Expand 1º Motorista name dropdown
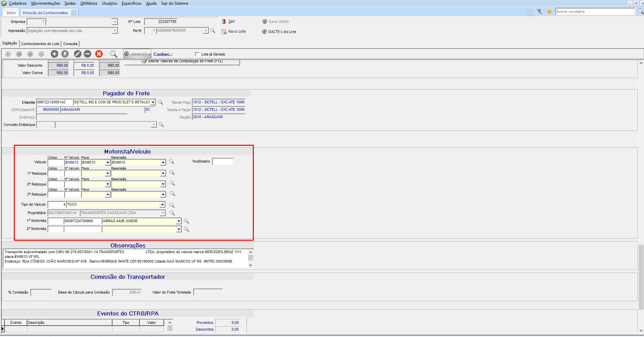The height and width of the screenshot is (337, 644). tap(179, 221)
